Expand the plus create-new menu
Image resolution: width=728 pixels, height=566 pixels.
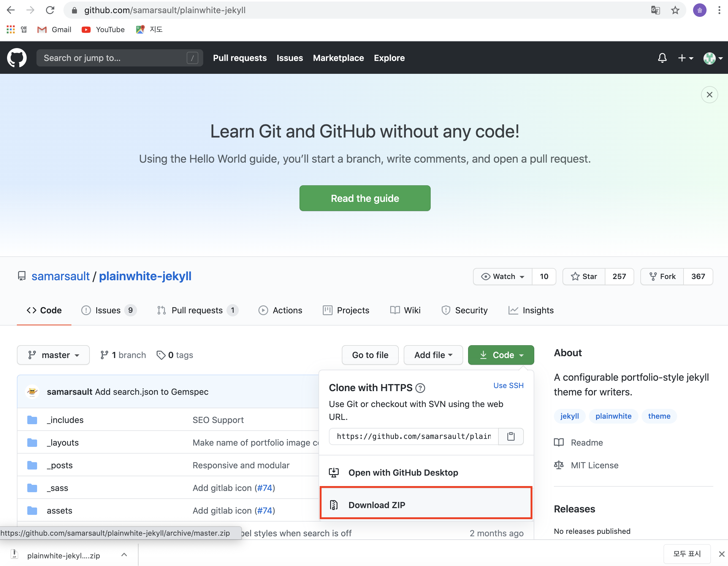(685, 58)
